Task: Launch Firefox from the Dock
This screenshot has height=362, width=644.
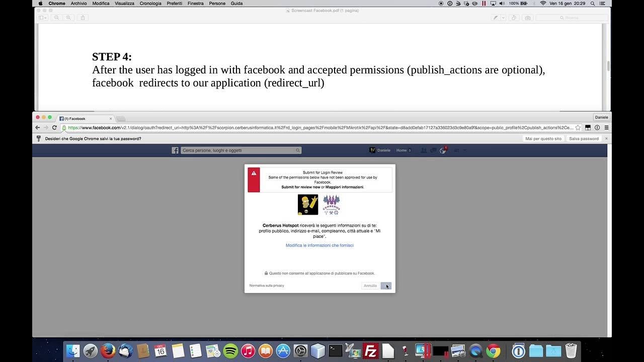Action: coord(108,350)
